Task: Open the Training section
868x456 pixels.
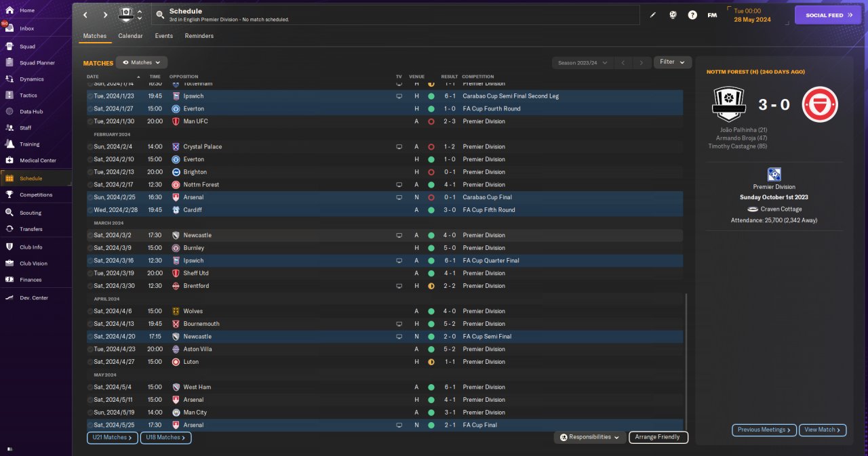Action: (29, 144)
